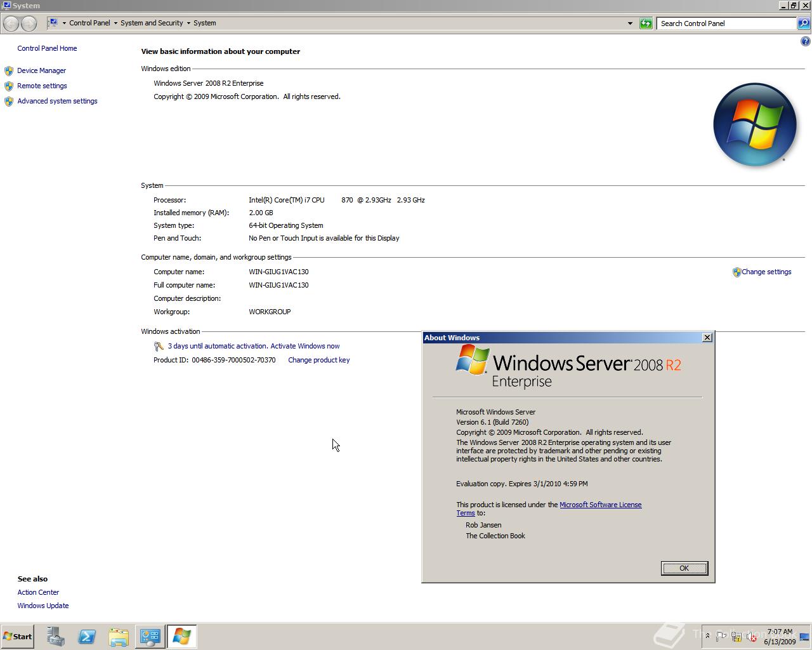Click OK in About Windows dialog
Screen dimensions: 812x650
pos(684,568)
